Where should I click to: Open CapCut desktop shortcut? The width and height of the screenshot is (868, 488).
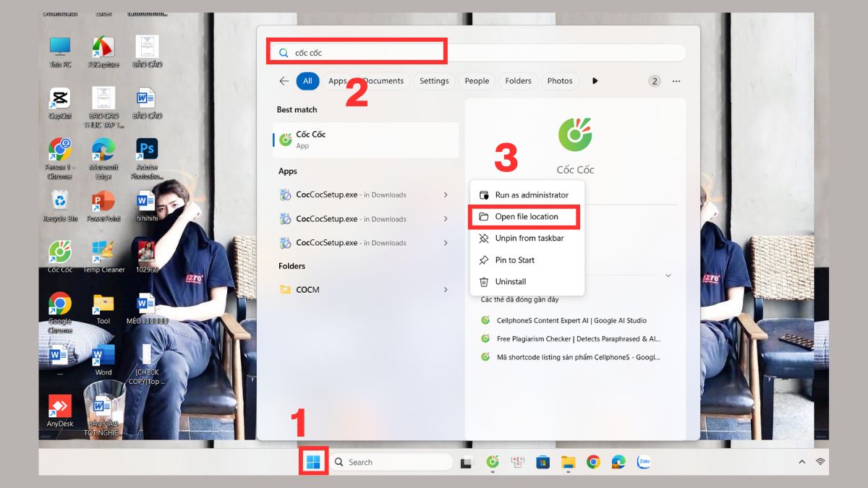pos(59,104)
